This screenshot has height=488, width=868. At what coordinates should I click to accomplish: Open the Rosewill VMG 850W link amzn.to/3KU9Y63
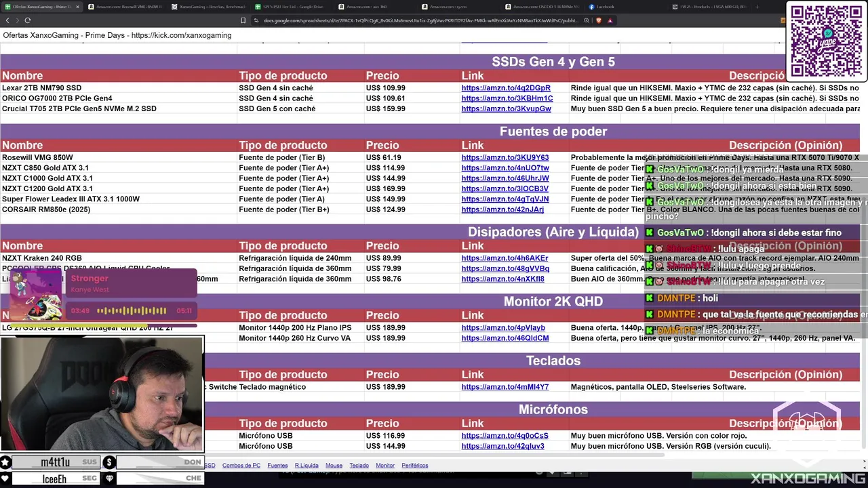(505, 157)
